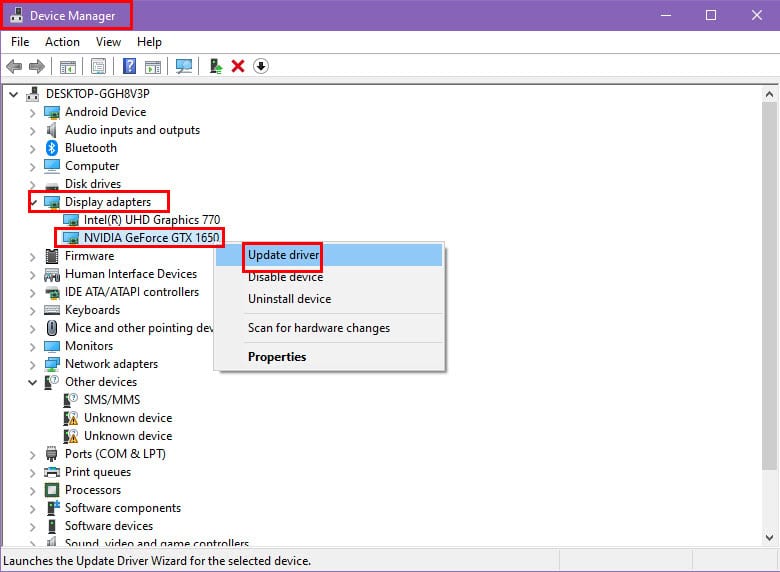This screenshot has height=572, width=780.
Task: Expand the Human Interface Devices category
Action: tap(32, 275)
